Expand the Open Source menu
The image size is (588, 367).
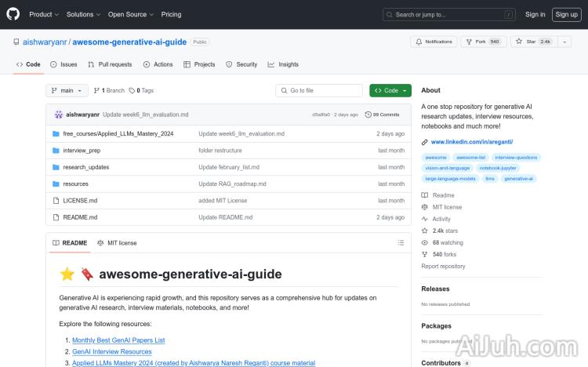130,14
